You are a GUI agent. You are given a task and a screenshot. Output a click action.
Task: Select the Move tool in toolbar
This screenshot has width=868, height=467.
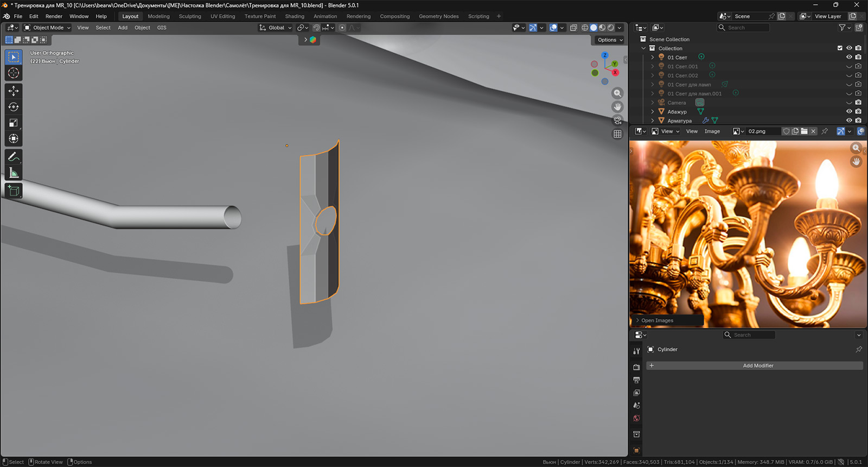[x=14, y=91]
